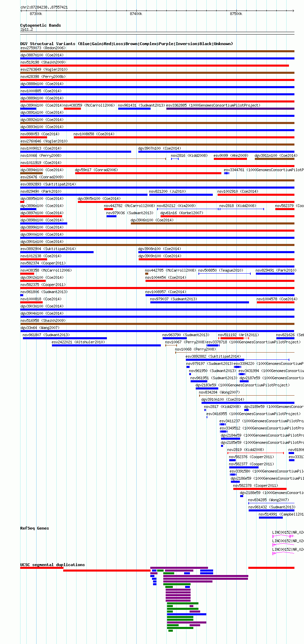Select nsv1004454 (Coe2014) label
Screen dimensions: 304x644
click(166, 277)
